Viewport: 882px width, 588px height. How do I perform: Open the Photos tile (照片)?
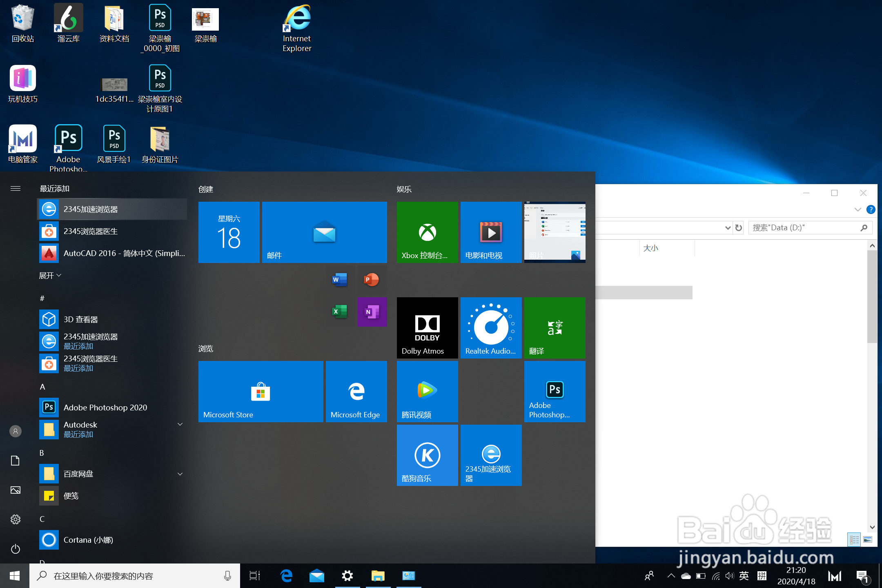pos(555,232)
